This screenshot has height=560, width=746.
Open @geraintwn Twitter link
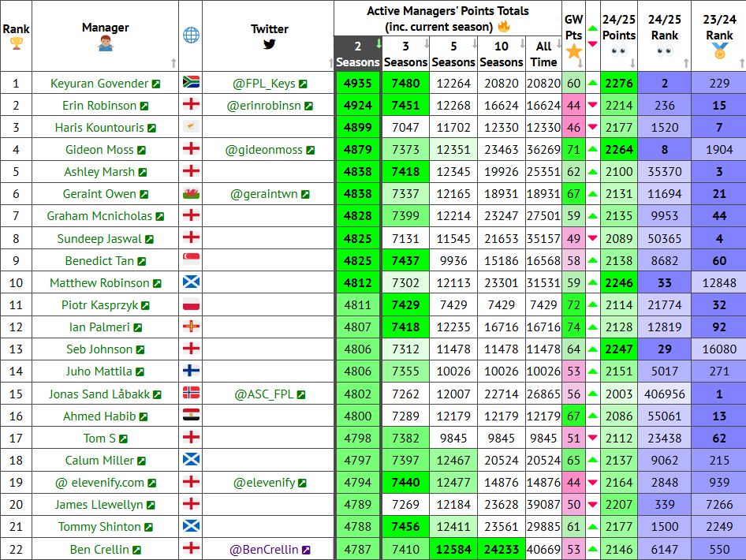[269, 194]
